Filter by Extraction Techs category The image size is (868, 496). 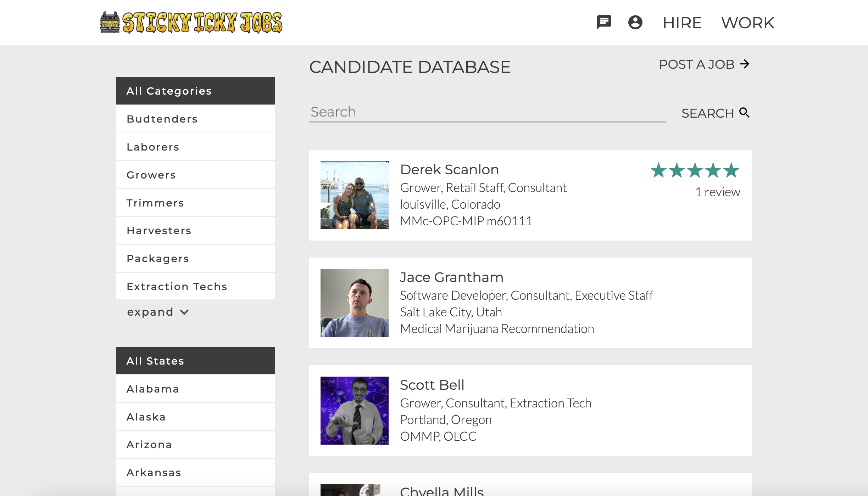195,286
